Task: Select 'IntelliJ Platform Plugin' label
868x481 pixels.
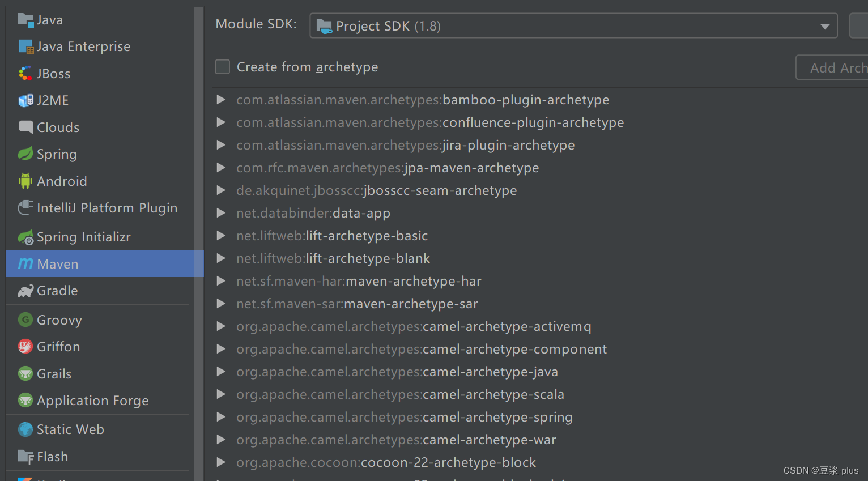Action: pyautogui.click(x=107, y=208)
